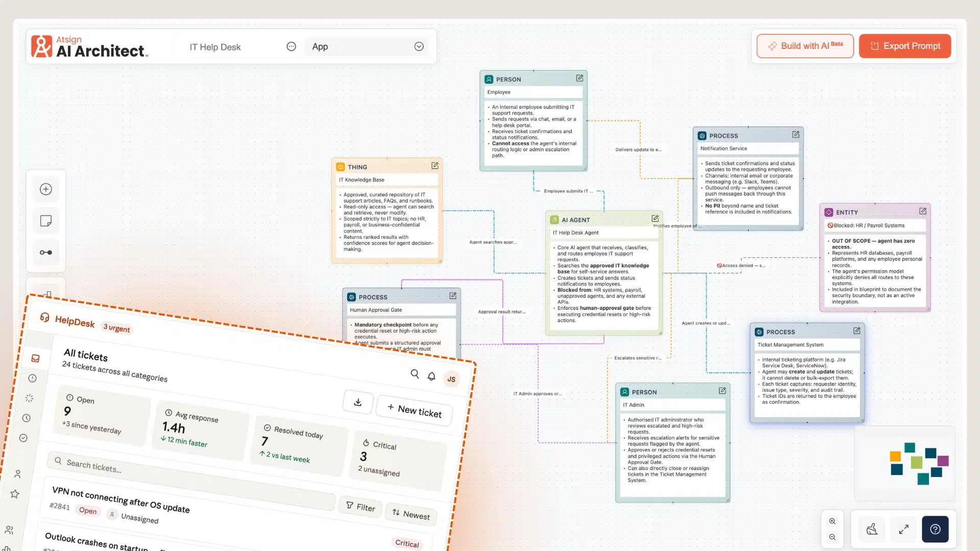Click the alert sidebar icon in HelpDesk
Image resolution: width=980 pixels, height=551 pixels.
32,378
